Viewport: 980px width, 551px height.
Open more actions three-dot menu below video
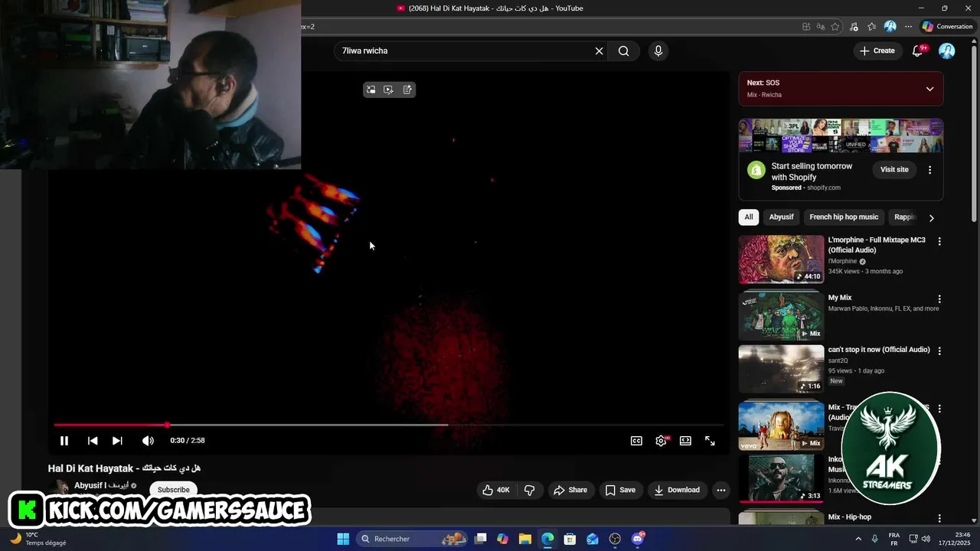(x=720, y=490)
